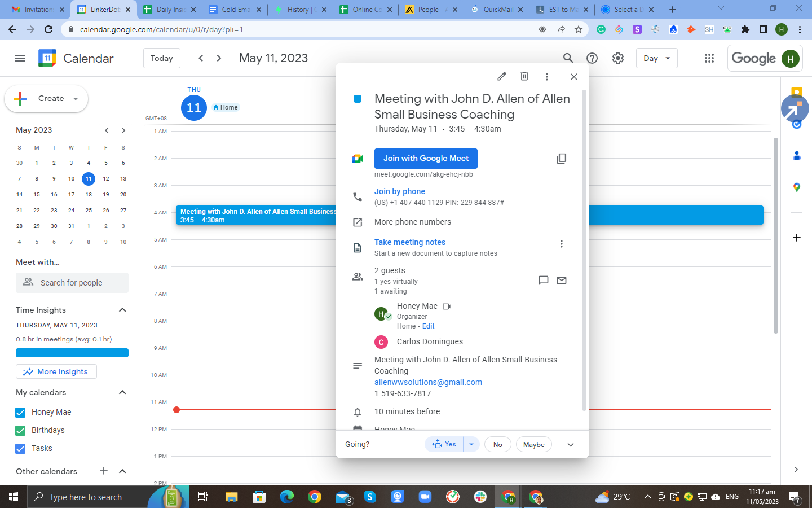Collapse the My calendars section
The image size is (812, 508).
click(122, 392)
